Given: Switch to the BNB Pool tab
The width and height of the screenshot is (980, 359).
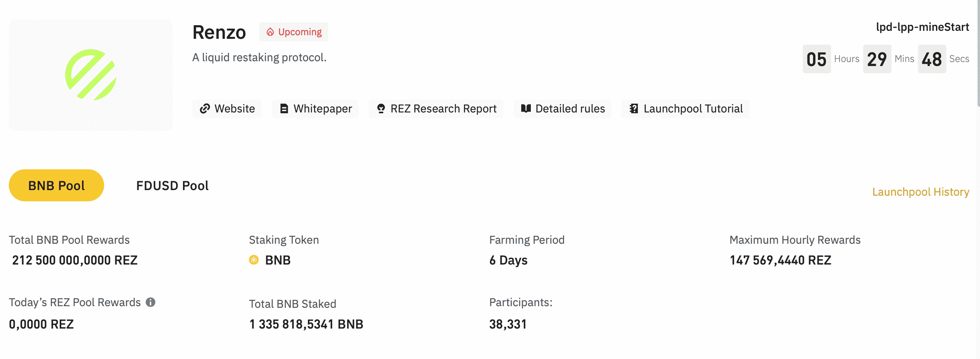Looking at the screenshot, I should [x=56, y=185].
